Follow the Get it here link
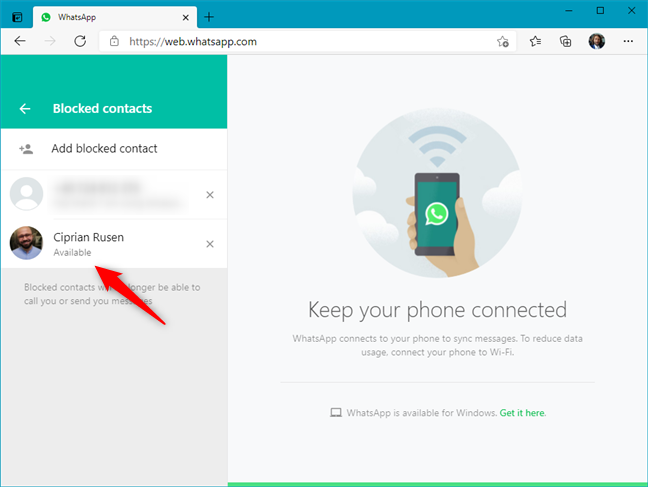The height and width of the screenshot is (487, 648). click(522, 413)
